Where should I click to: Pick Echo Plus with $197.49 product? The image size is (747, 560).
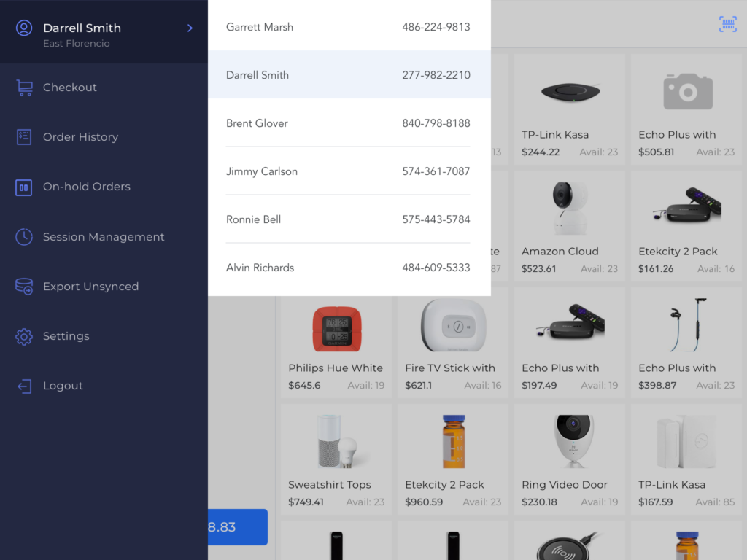tap(569, 343)
